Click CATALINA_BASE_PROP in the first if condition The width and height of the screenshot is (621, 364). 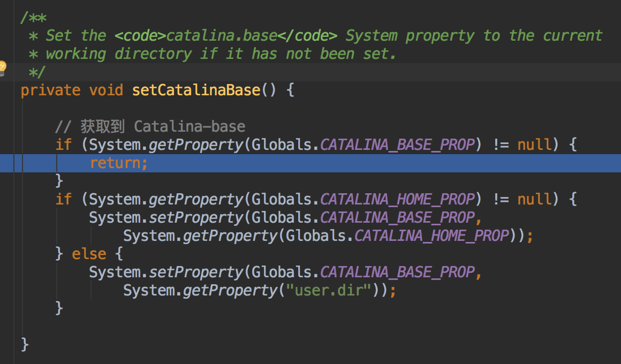tap(397, 145)
